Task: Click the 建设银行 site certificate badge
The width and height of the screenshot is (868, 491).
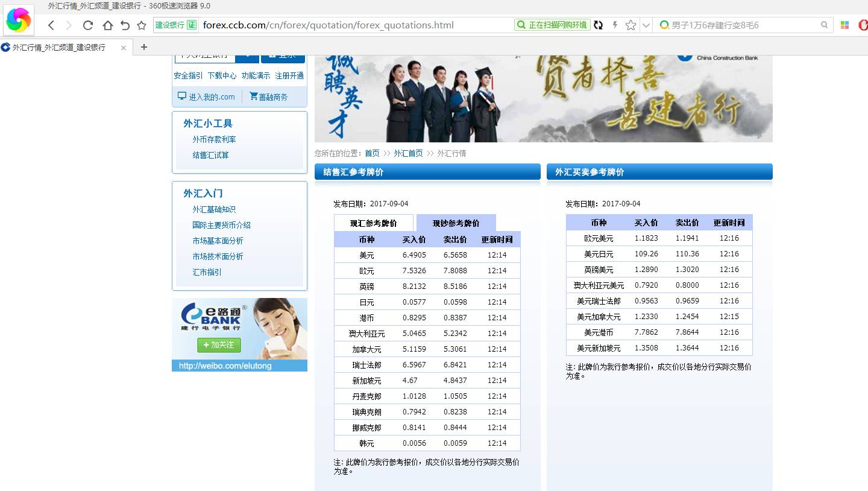Action: pyautogui.click(x=175, y=25)
